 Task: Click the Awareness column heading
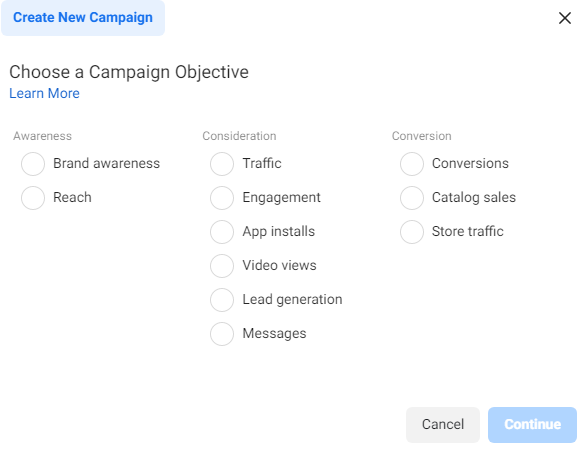42,136
